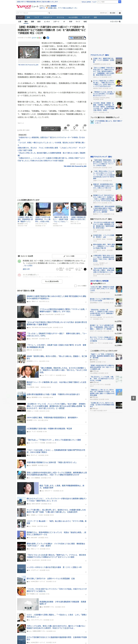Image resolution: width=138 pixels, height=644 pixels.
Task: Open the 524 comments count icon
Action: (34, 38)
